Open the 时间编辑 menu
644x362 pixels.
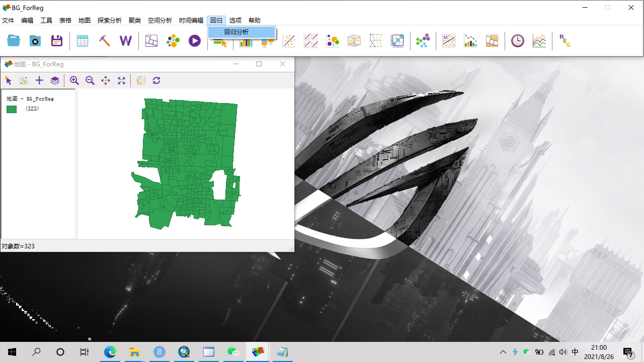coord(191,20)
